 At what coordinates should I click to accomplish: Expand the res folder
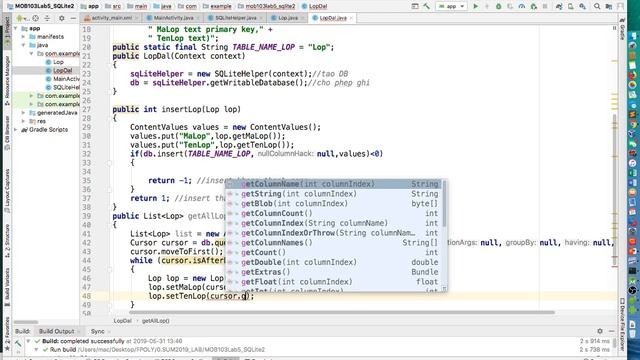click(23, 121)
